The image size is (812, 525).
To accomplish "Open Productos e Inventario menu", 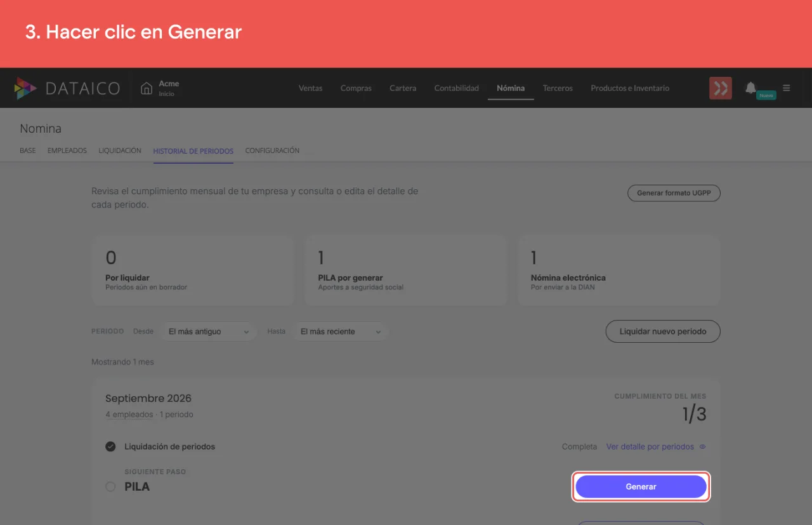I will [x=630, y=88].
